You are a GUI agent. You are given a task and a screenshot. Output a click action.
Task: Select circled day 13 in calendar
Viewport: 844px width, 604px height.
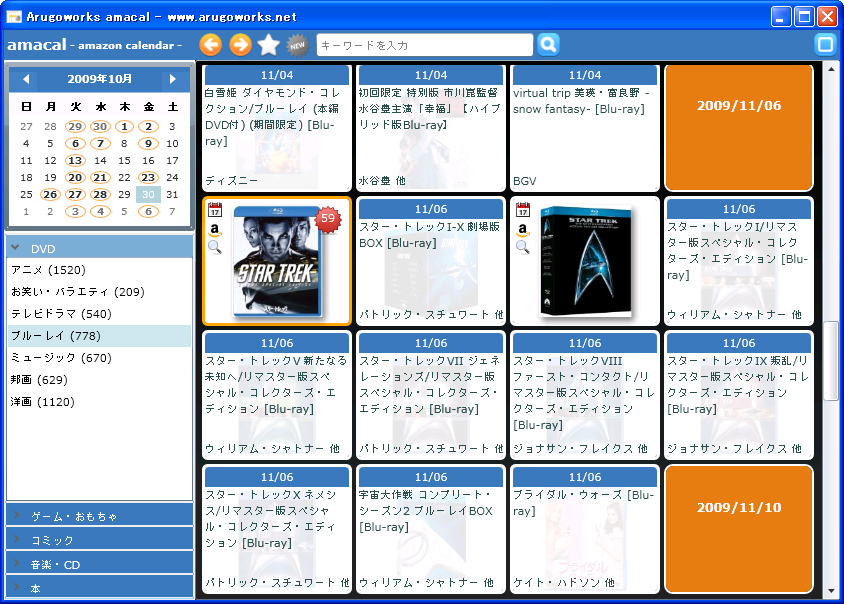[75, 160]
